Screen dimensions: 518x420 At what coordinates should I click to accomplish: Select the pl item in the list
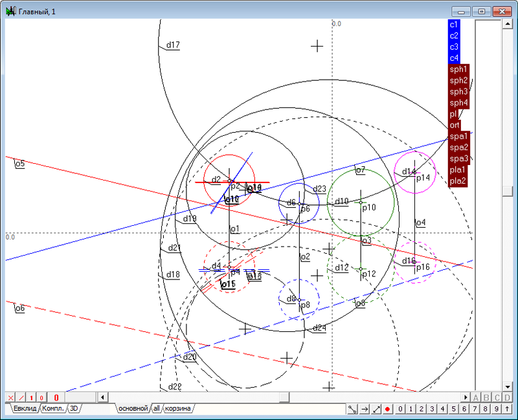[x=453, y=114]
